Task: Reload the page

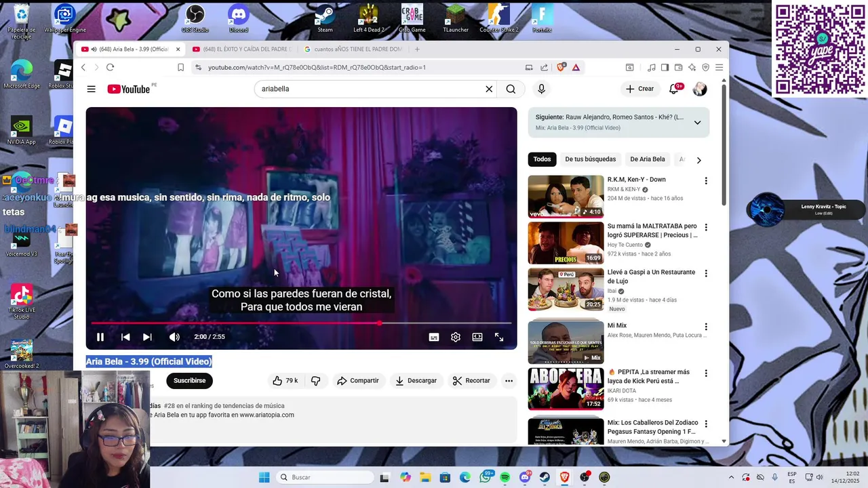Action: [110, 67]
